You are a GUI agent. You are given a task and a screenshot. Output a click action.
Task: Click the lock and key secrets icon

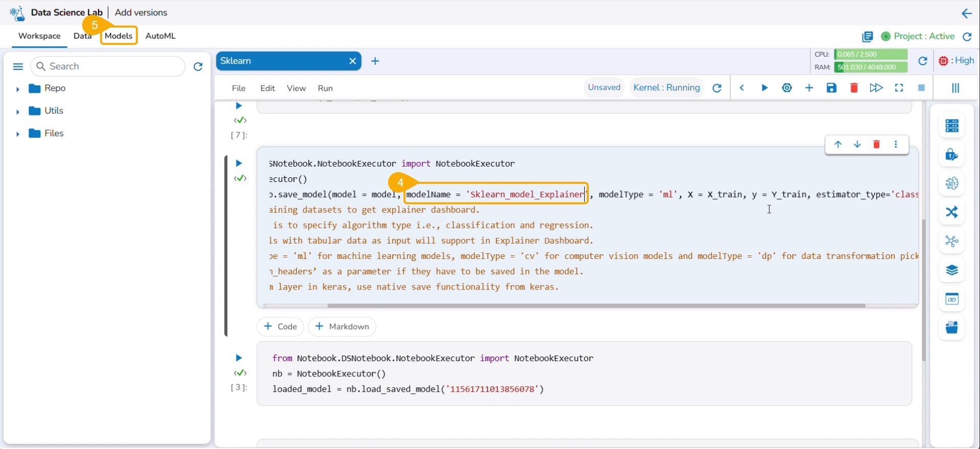click(951, 155)
